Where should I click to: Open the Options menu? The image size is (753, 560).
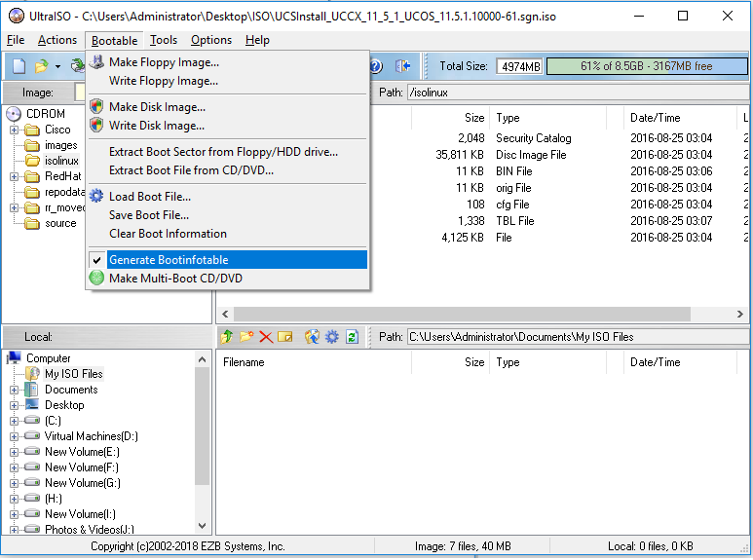[x=211, y=40]
